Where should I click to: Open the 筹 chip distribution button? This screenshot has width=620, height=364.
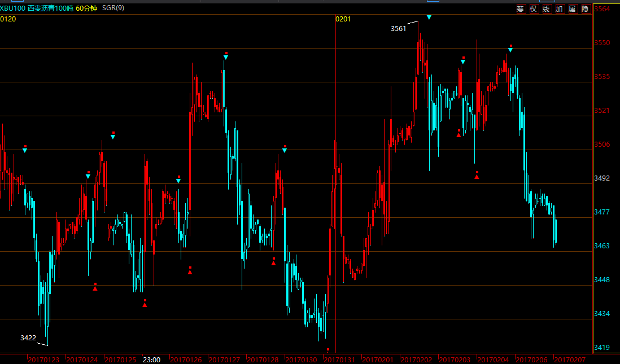click(521, 8)
